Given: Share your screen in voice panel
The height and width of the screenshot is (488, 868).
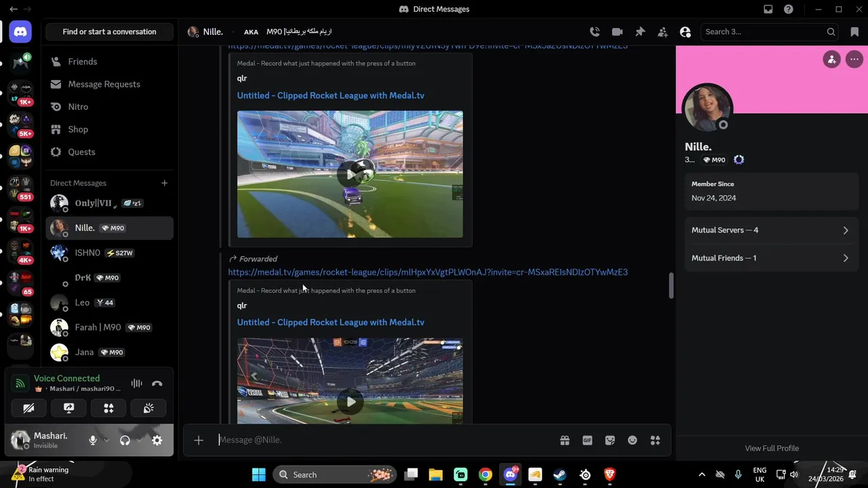Looking at the screenshot, I should 68,408.
